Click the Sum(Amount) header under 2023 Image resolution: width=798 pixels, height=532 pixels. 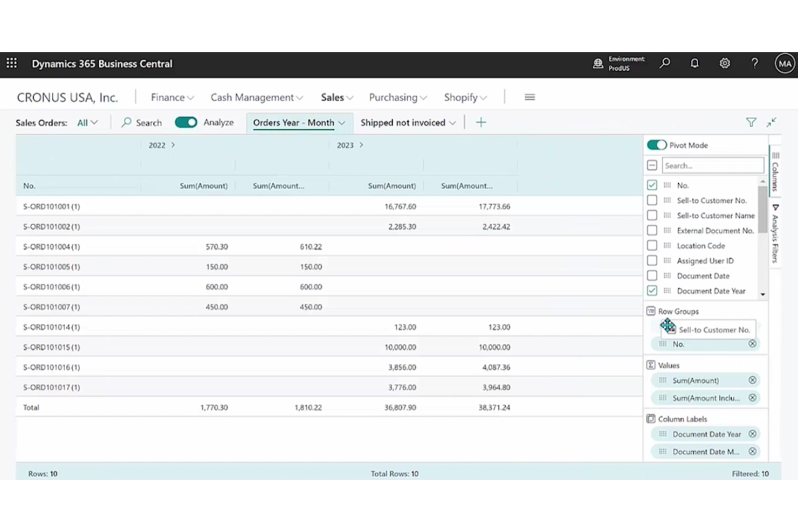click(391, 185)
